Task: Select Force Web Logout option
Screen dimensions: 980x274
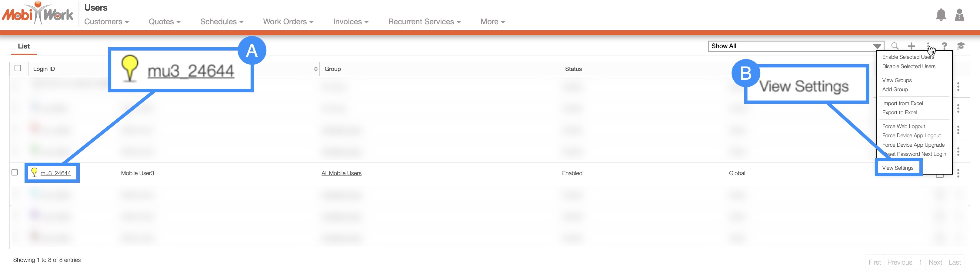Action: [x=903, y=126]
